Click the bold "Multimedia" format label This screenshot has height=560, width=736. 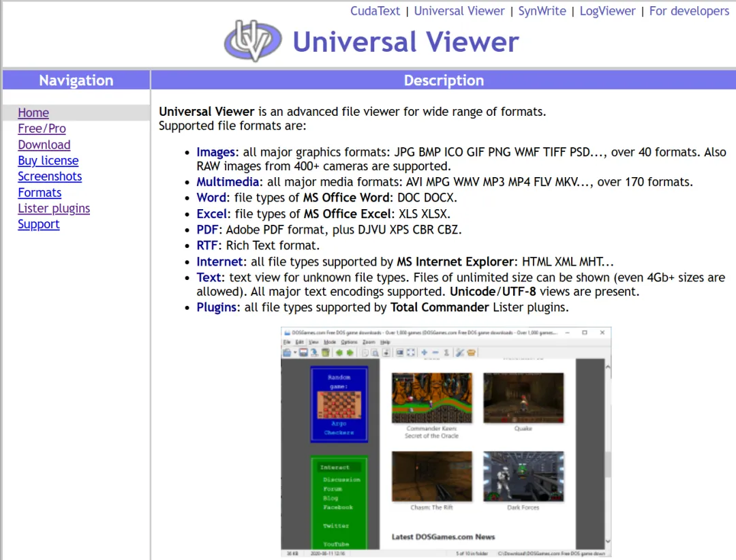[228, 182]
